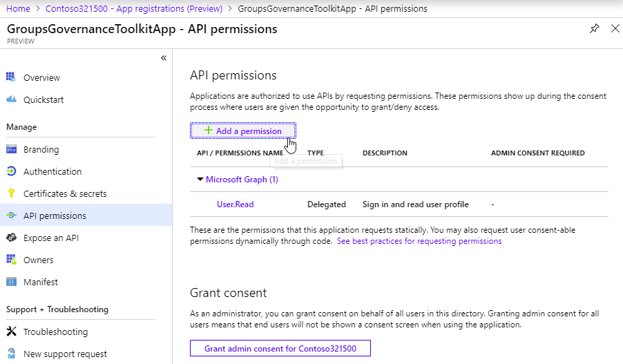623x364 pixels.
Task: Close the API permissions blade
Action: click(615, 29)
